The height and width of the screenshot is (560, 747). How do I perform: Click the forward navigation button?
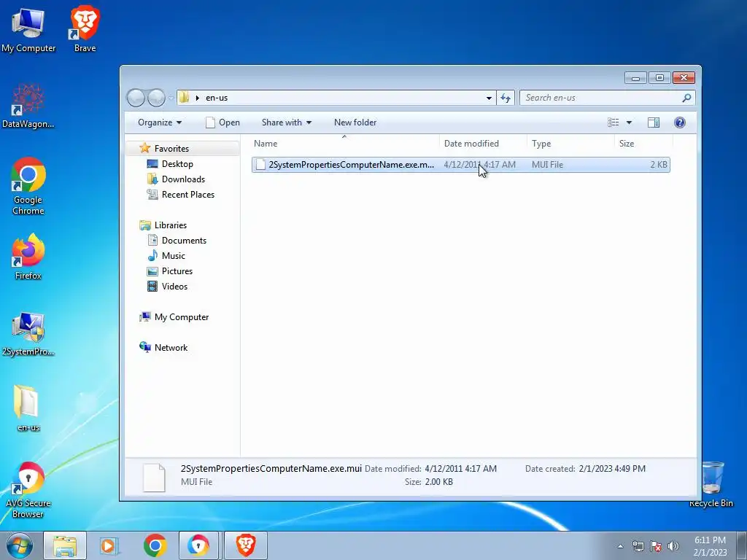(x=156, y=98)
